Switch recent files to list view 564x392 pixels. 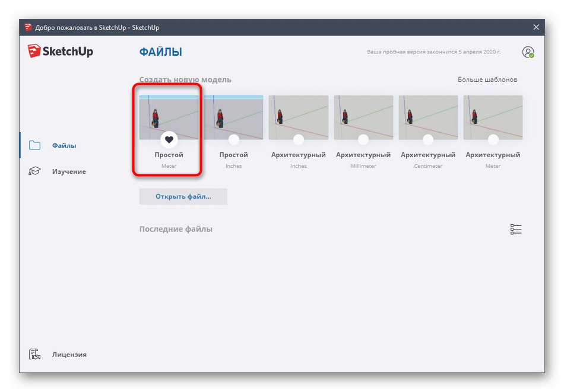coord(516,230)
